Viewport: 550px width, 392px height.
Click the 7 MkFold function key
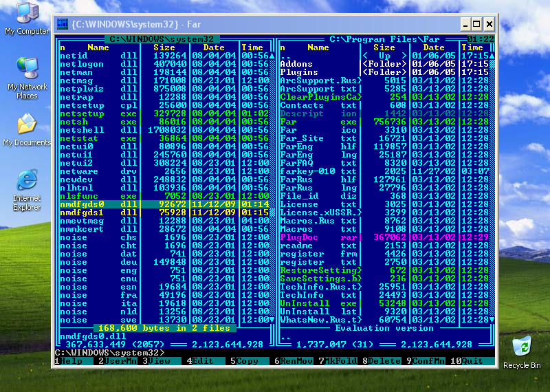(x=338, y=361)
